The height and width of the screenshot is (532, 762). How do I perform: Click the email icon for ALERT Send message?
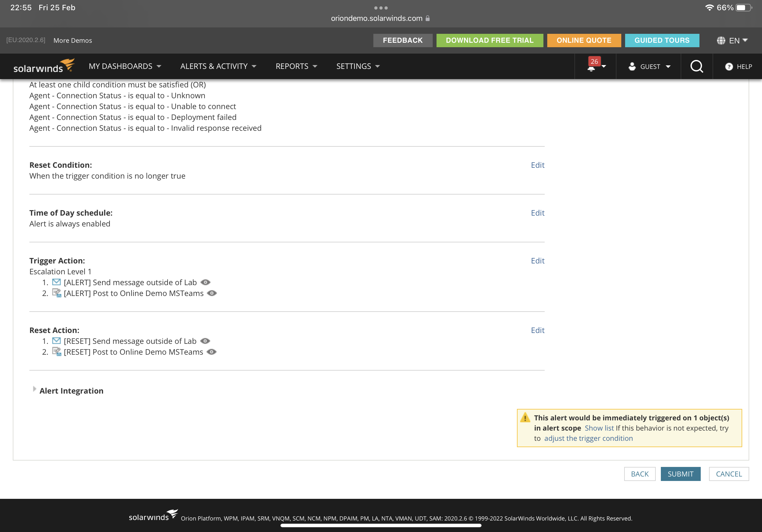[56, 282]
